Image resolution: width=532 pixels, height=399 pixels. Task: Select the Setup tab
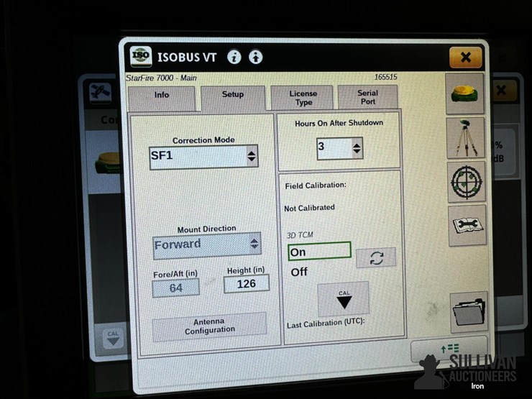[x=233, y=98]
